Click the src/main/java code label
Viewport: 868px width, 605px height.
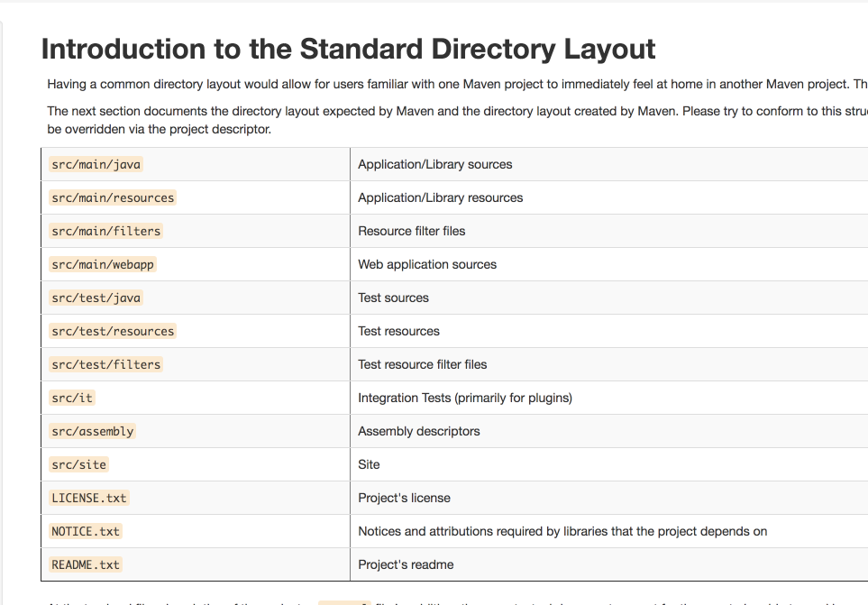pyautogui.click(x=96, y=164)
